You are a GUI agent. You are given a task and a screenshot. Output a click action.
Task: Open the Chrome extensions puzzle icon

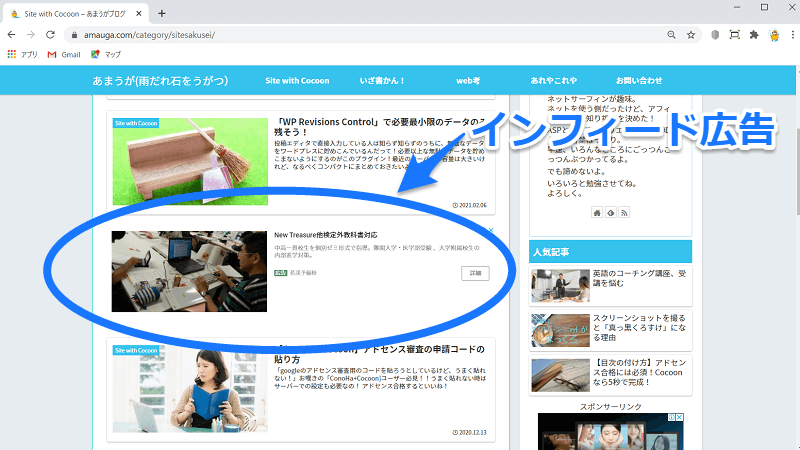[x=753, y=34]
